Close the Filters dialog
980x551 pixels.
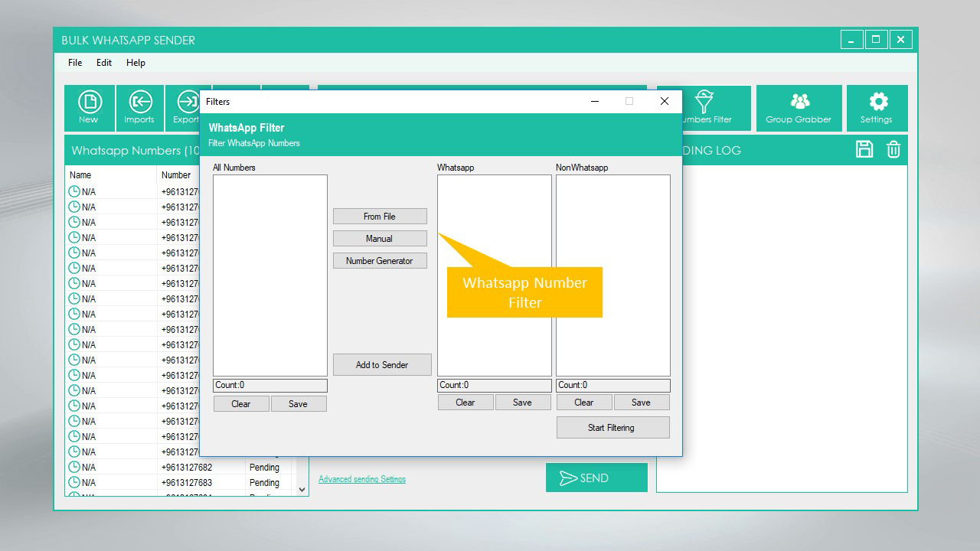pos(665,101)
